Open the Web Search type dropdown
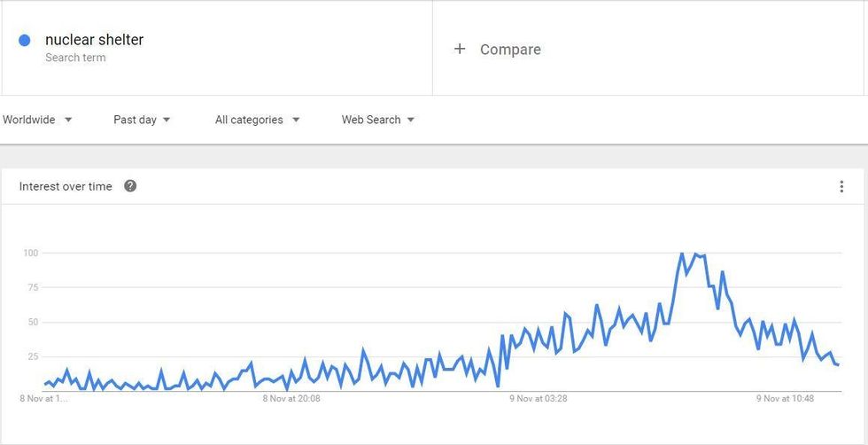Image resolution: width=868 pixels, height=445 pixels. click(x=378, y=120)
